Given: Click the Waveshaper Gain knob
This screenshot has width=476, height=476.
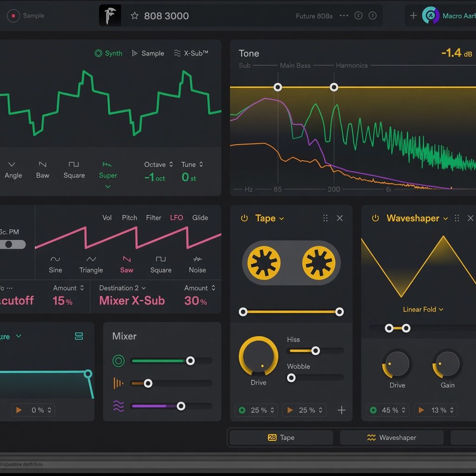Looking at the screenshot, I should point(448,364).
